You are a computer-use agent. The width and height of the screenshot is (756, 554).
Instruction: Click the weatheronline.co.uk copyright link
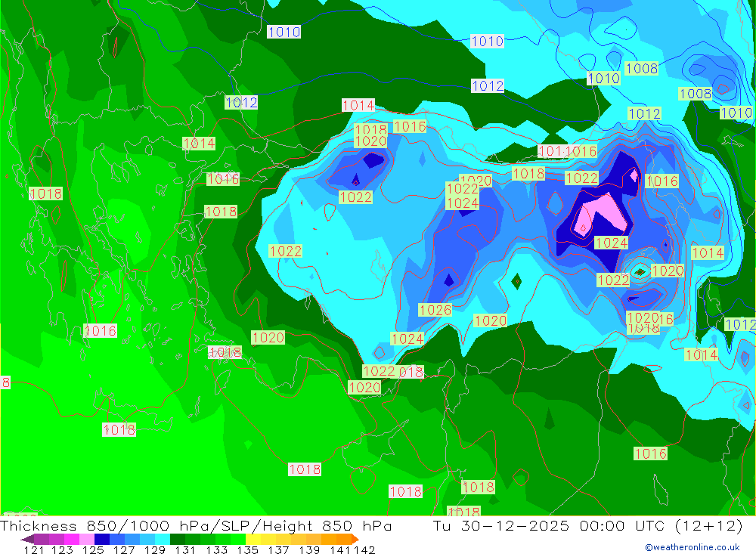[x=692, y=547]
